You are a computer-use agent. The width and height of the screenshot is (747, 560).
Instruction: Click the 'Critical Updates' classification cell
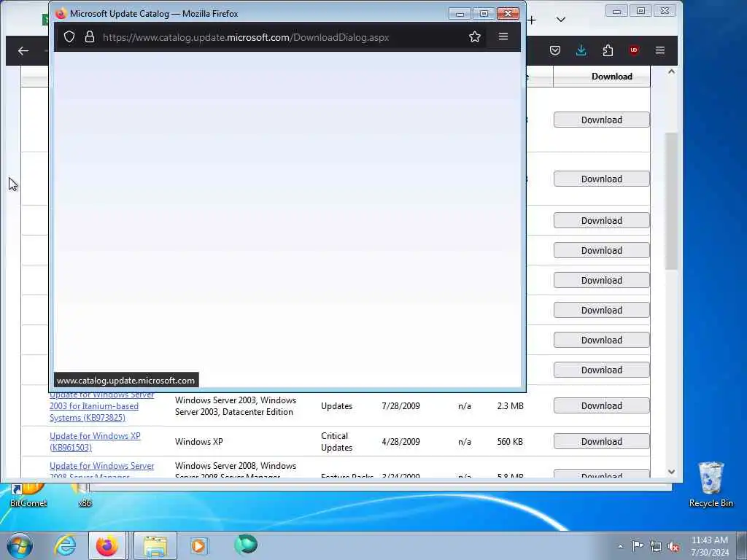coord(336,441)
